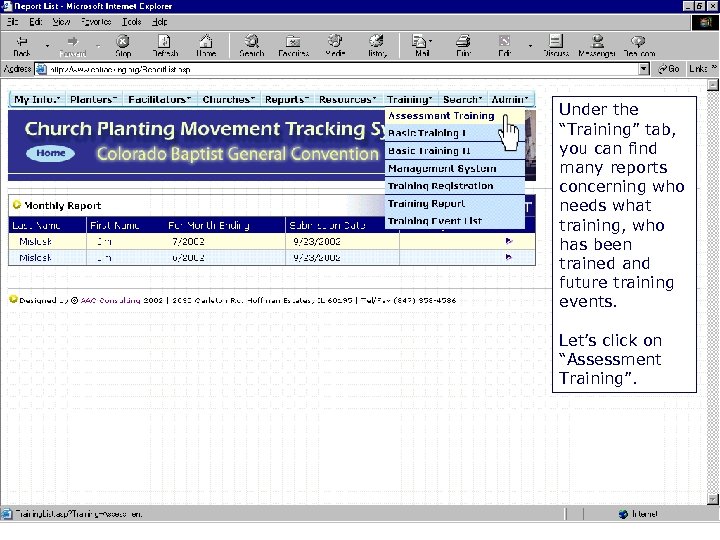
Task: Open the Planters navigation tab
Action: pyautogui.click(x=94, y=99)
